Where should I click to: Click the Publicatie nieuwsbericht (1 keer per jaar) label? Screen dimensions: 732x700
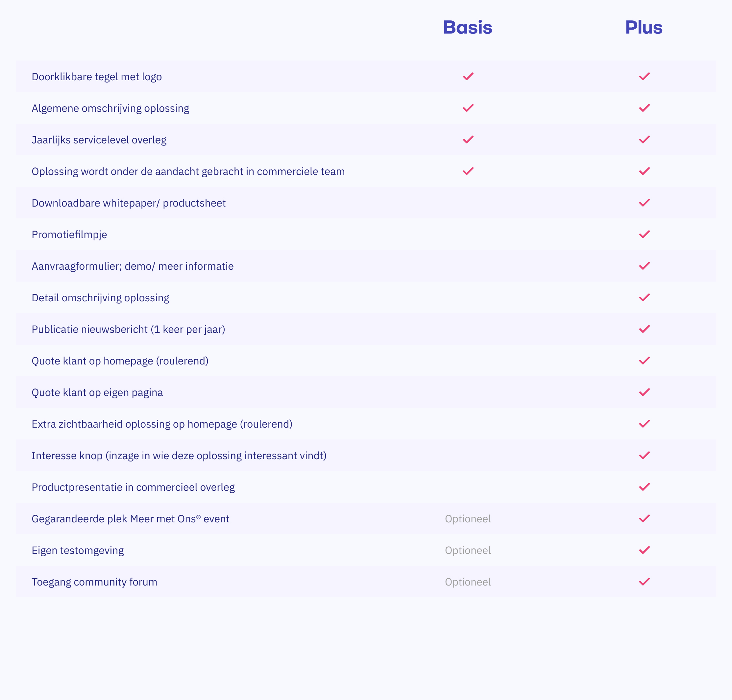tap(128, 330)
